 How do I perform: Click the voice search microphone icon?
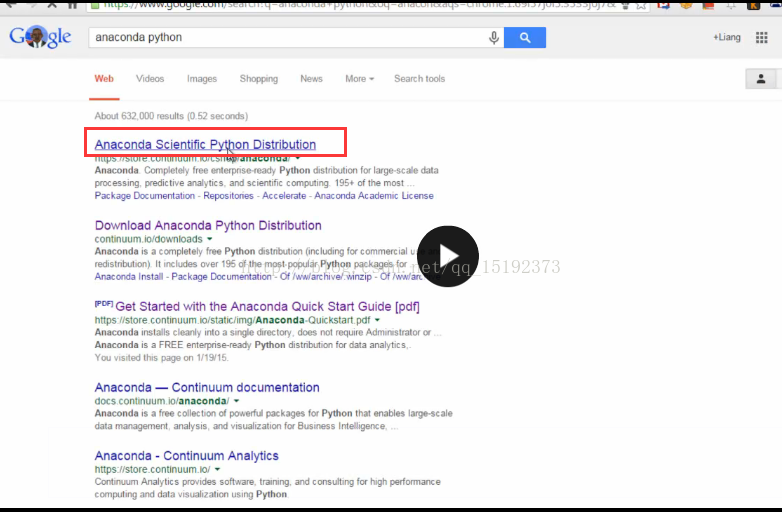click(494, 37)
